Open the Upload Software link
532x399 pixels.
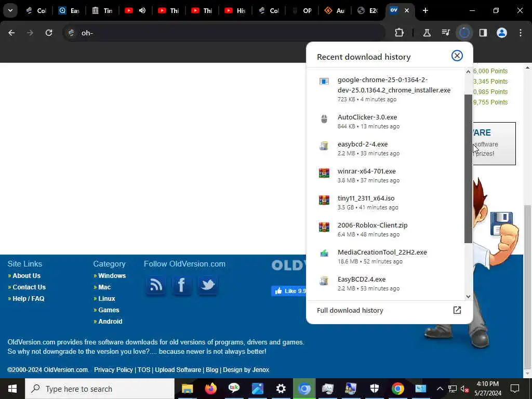point(178,370)
